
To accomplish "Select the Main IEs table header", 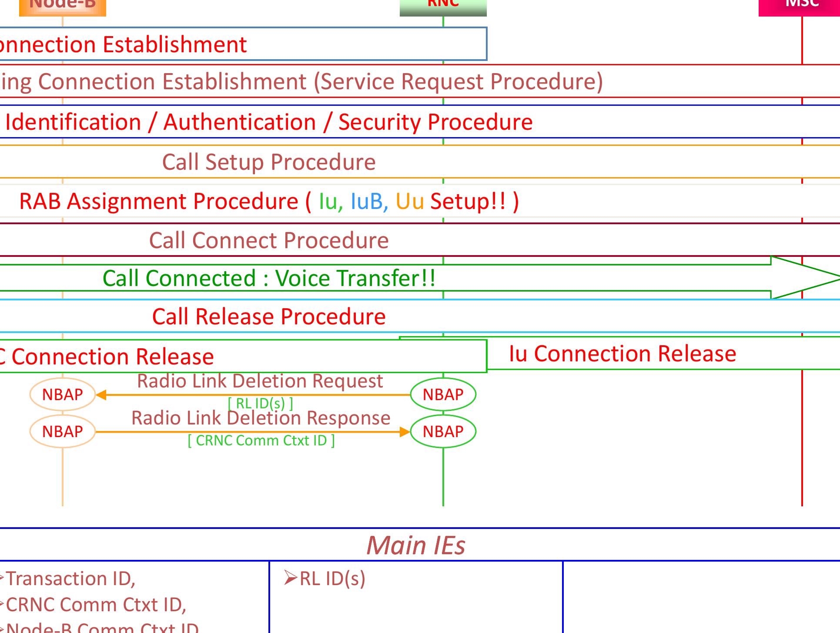I will [416, 545].
